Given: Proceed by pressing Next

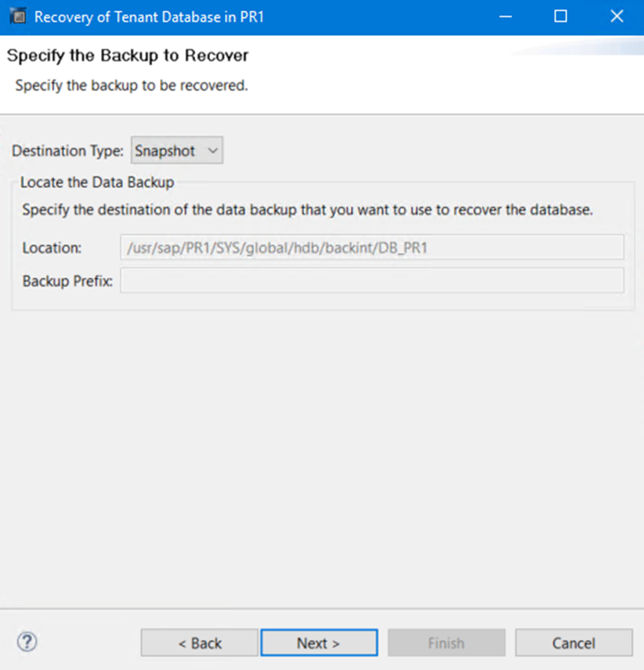Looking at the screenshot, I should click(319, 643).
